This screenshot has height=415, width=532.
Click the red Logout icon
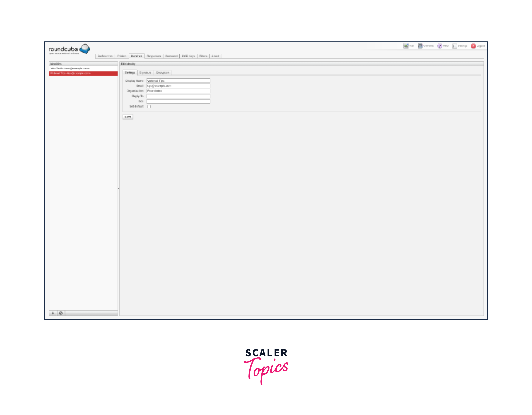pyautogui.click(x=473, y=46)
